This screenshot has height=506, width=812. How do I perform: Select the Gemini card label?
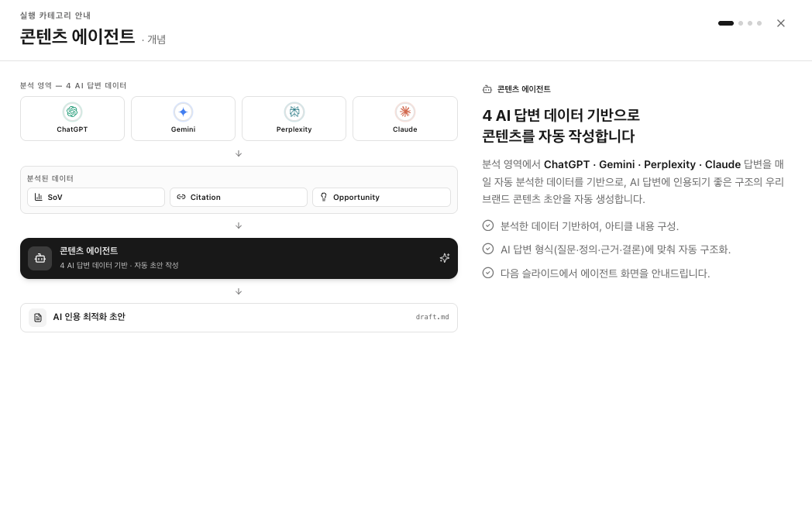pyautogui.click(x=184, y=129)
